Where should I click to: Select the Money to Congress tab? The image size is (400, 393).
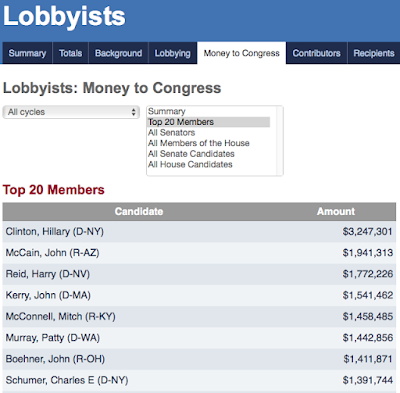242,53
